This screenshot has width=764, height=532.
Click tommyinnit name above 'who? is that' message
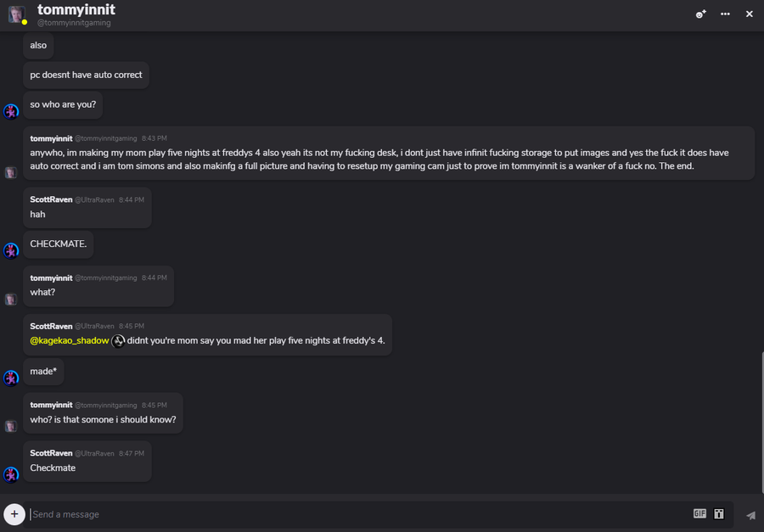click(x=51, y=405)
